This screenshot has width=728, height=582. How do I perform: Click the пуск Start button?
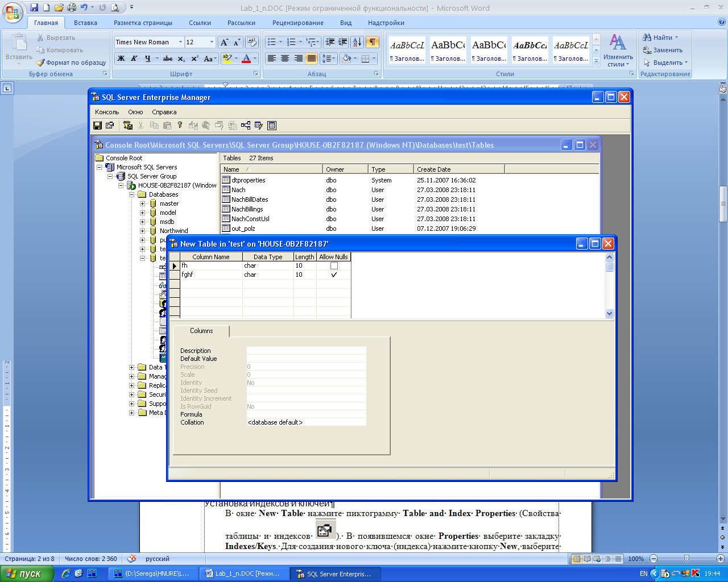[x=27, y=573]
